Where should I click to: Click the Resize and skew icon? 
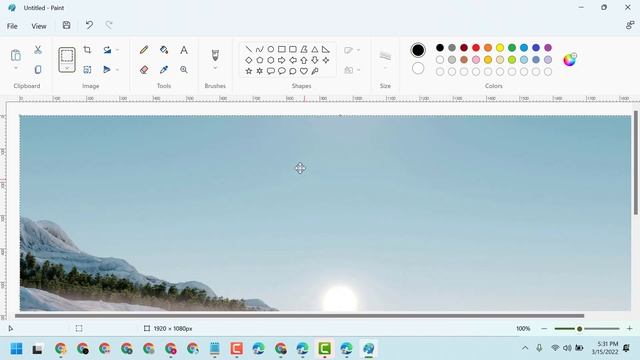coord(87,70)
